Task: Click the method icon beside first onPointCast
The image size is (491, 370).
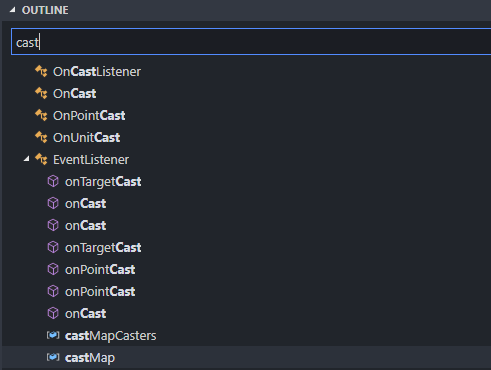Action: point(53,269)
